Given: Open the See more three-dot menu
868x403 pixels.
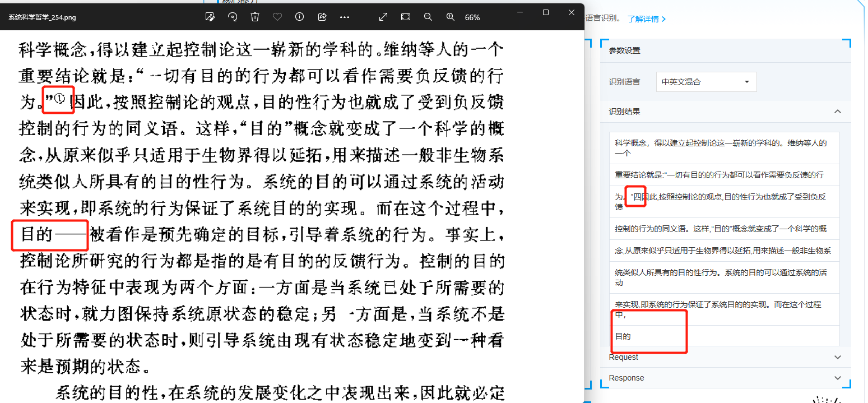Looking at the screenshot, I should pos(345,17).
